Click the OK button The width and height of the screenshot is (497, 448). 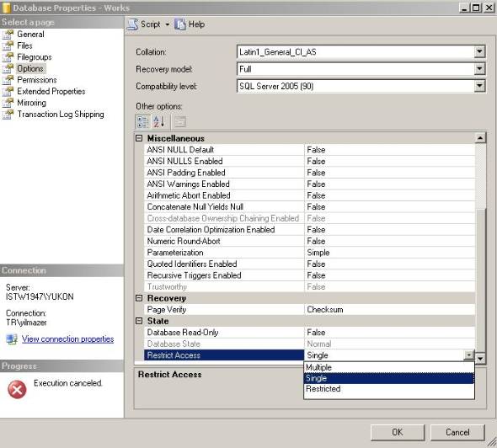pyautogui.click(x=398, y=433)
